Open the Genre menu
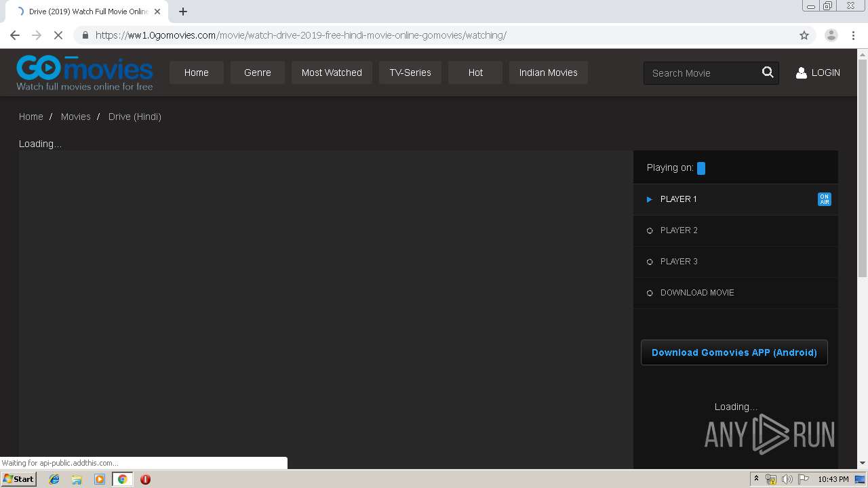Screen dimensions: 868x488 click(x=258, y=73)
